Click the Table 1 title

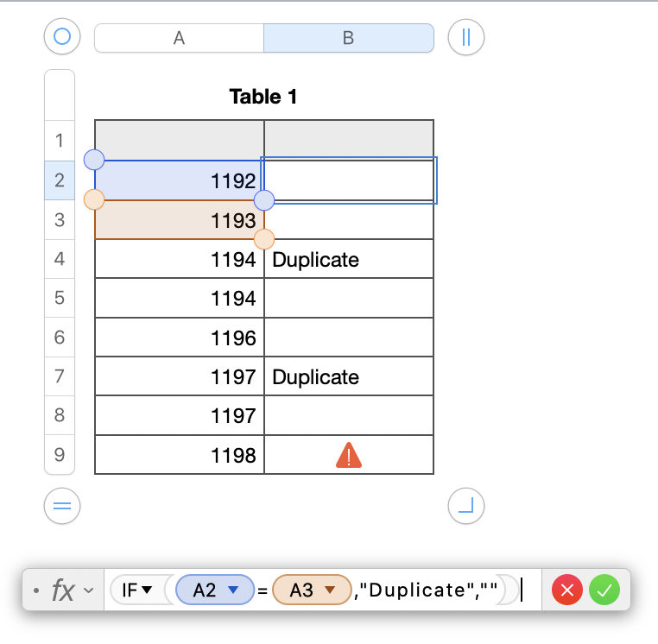[263, 97]
